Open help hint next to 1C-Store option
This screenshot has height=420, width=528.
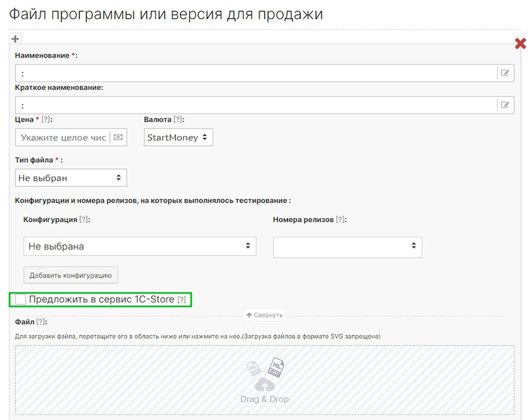click(x=181, y=299)
